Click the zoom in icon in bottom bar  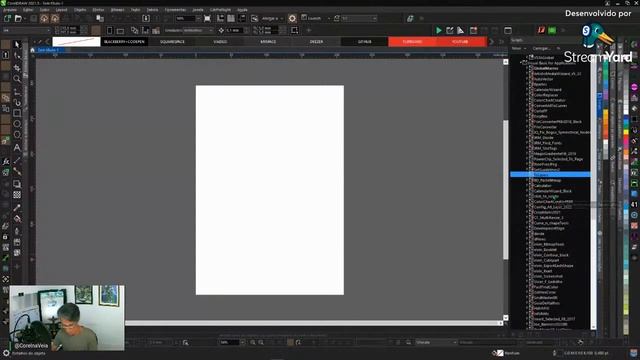pyautogui.click(x=253, y=342)
